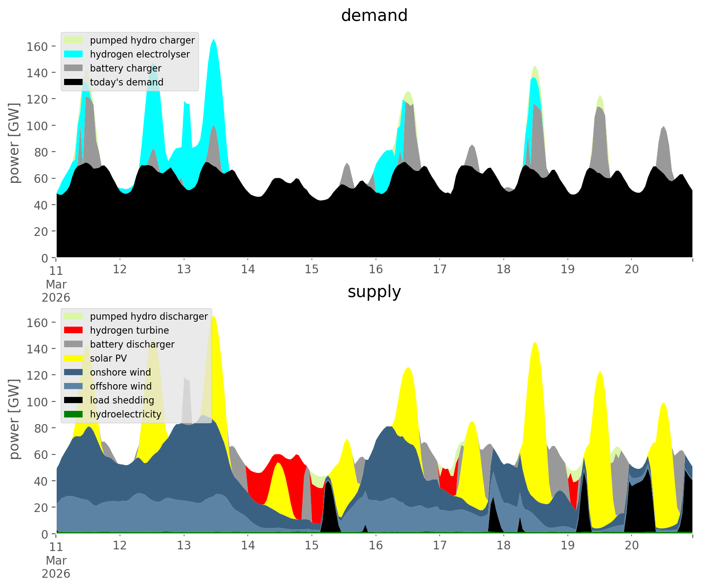Click the 'Mar 2026' label under the supply chart
The width and height of the screenshot is (701, 588).
tap(56, 567)
